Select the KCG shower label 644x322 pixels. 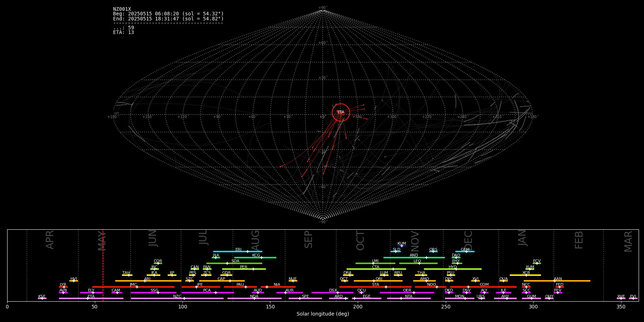click(256, 255)
